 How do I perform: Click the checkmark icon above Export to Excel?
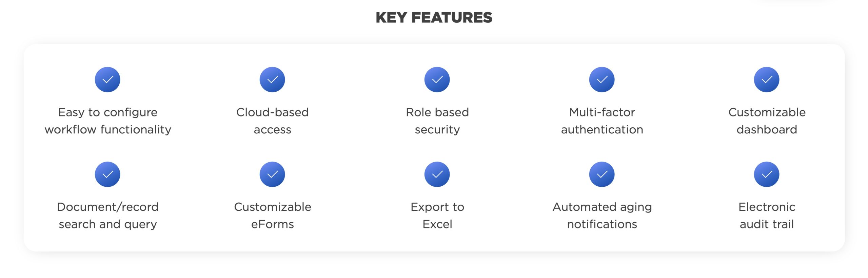pos(437,174)
